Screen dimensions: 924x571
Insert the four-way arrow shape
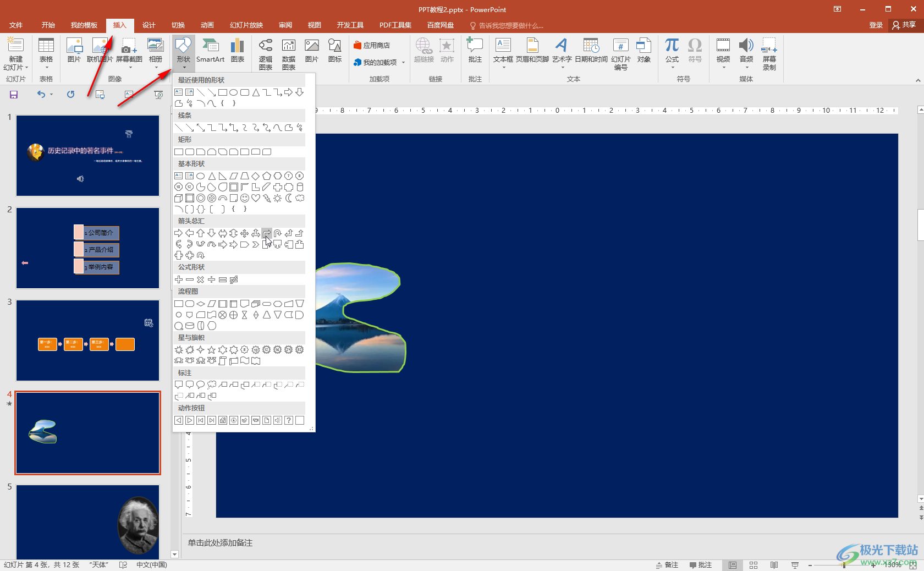[245, 233]
